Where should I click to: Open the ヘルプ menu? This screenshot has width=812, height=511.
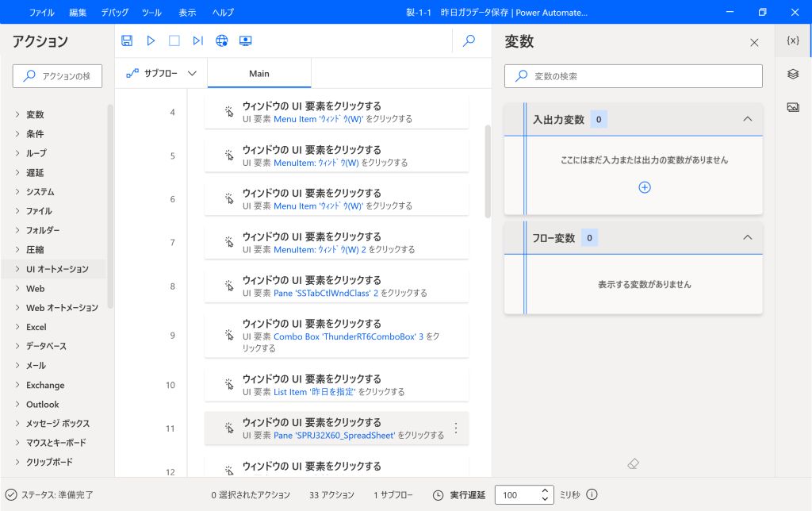point(223,13)
